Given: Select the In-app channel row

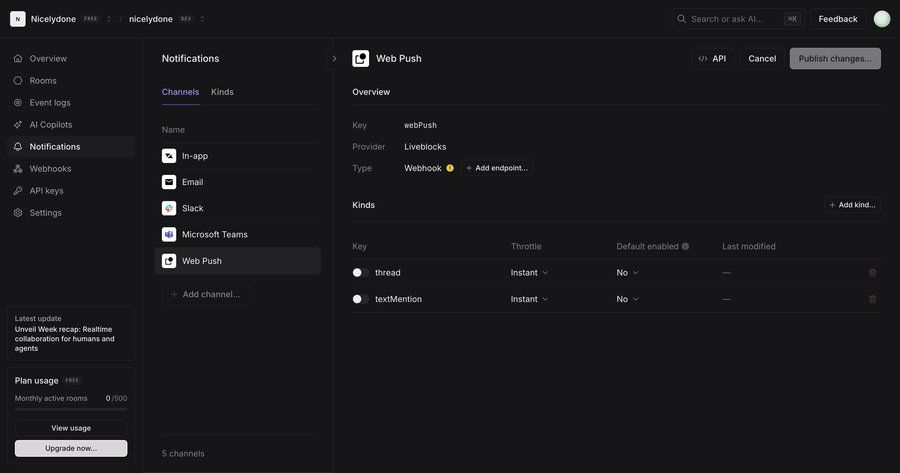Looking at the screenshot, I should pyautogui.click(x=238, y=156).
